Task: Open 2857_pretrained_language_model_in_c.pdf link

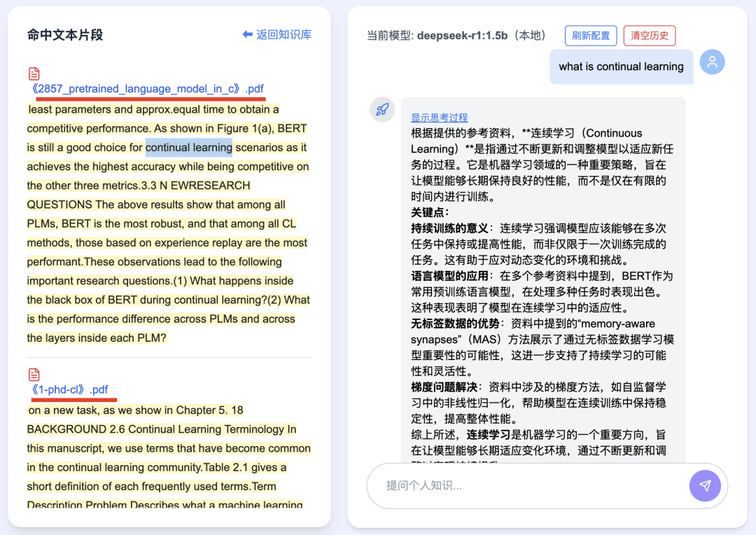Action: point(147,89)
